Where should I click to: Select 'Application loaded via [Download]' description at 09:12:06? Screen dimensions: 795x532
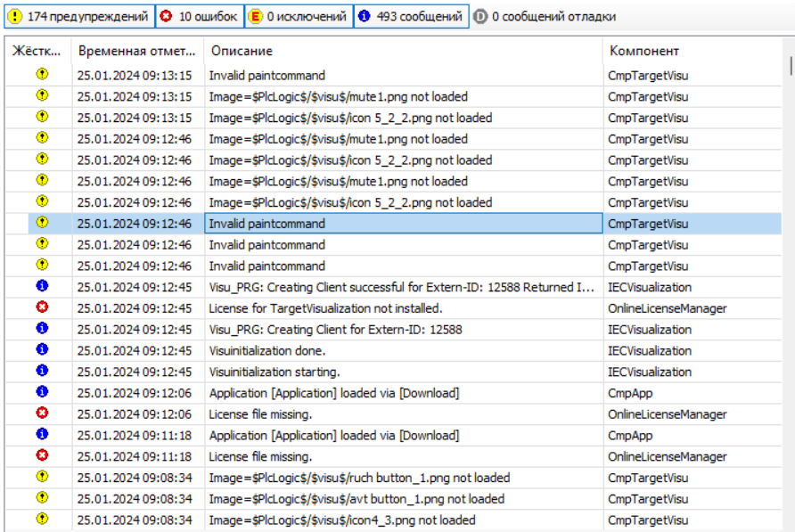point(334,393)
